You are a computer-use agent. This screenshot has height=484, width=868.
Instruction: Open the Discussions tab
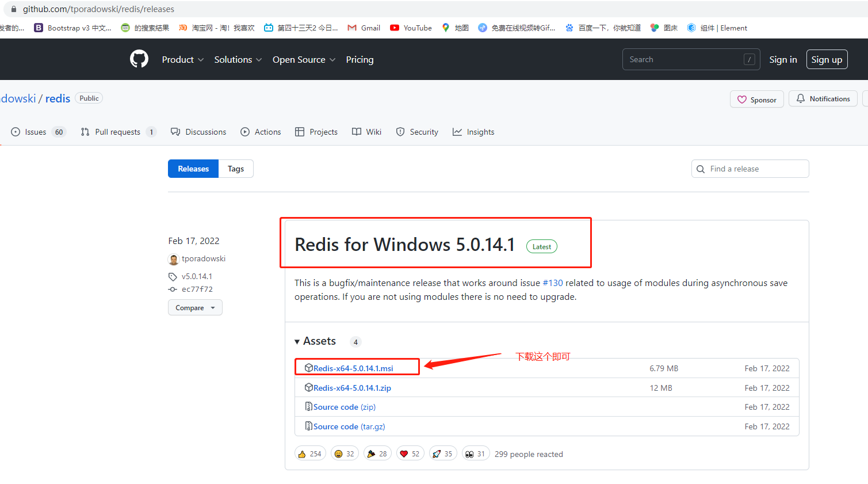[198, 132]
